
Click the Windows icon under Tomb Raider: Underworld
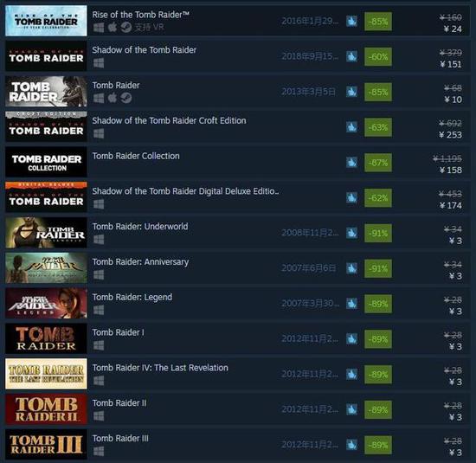coord(99,240)
